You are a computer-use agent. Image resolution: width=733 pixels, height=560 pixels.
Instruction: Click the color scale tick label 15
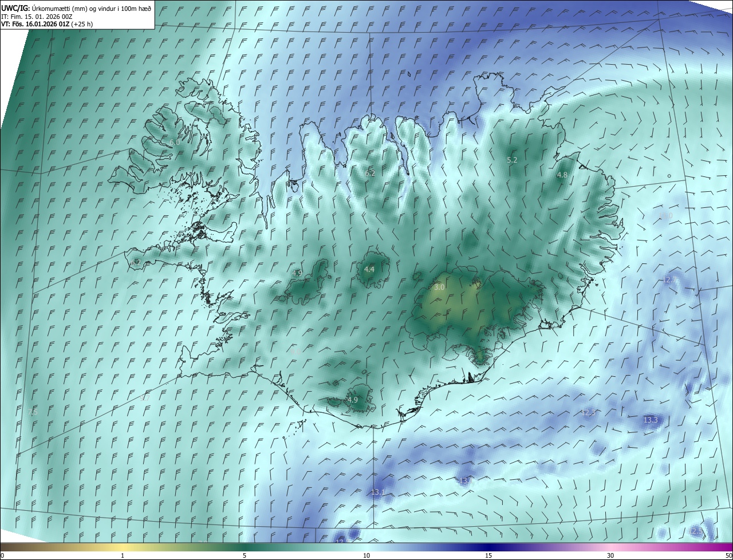pyautogui.click(x=488, y=555)
